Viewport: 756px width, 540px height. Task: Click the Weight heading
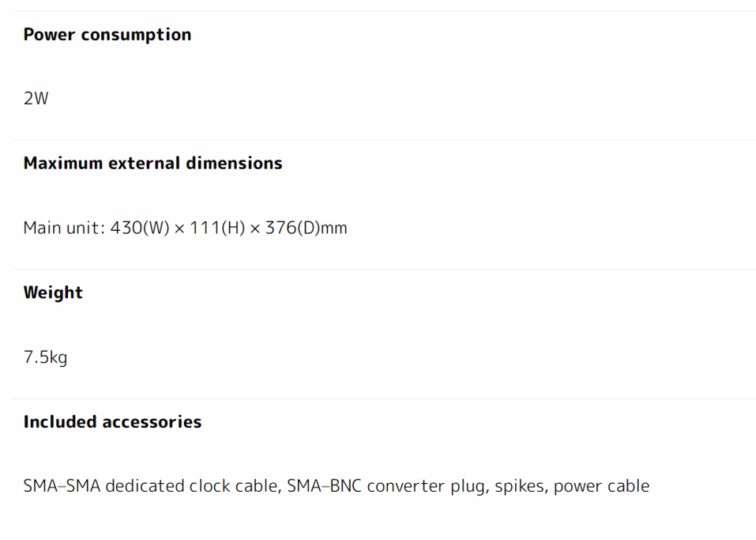tap(53, 293)
